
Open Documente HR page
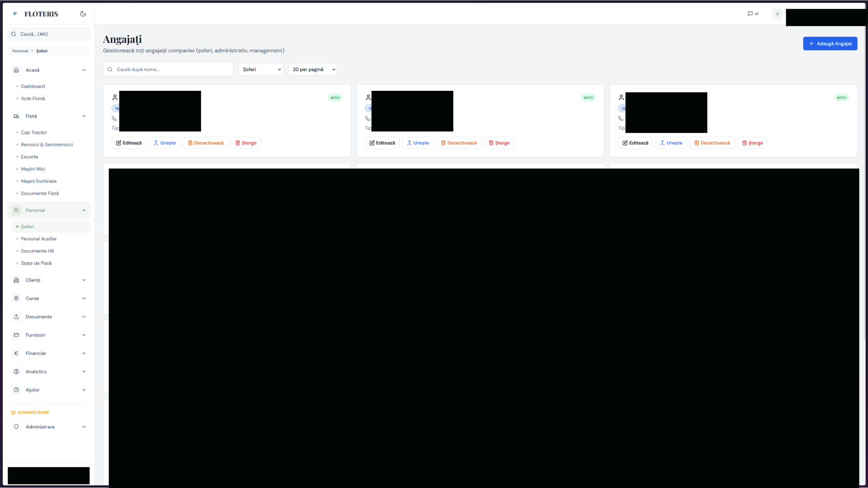[x=38, y=251]
